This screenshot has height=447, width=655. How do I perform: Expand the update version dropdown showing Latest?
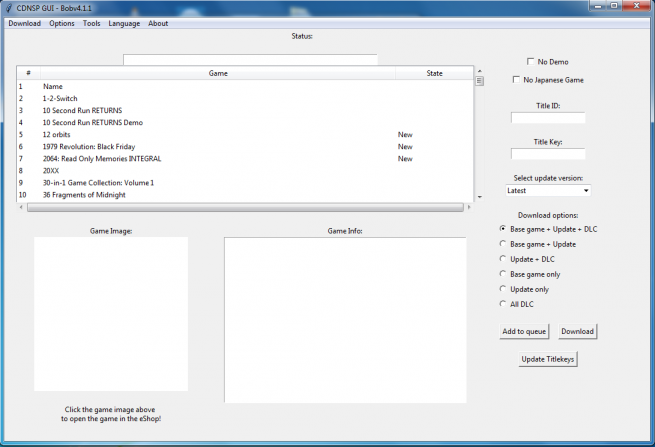pyautogui.click(x=547, y=190)
